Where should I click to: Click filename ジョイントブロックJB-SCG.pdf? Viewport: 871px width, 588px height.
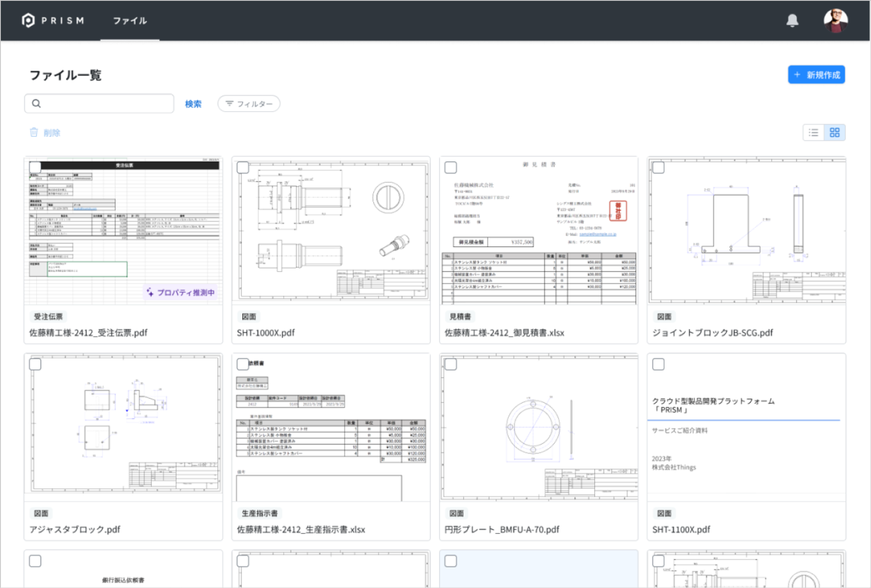[712, 333]
